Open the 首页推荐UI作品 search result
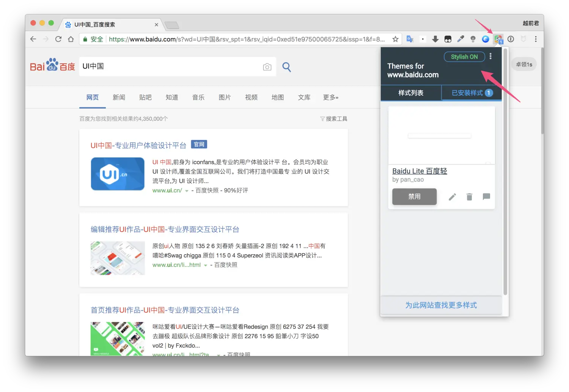 (x=165, y=310)
